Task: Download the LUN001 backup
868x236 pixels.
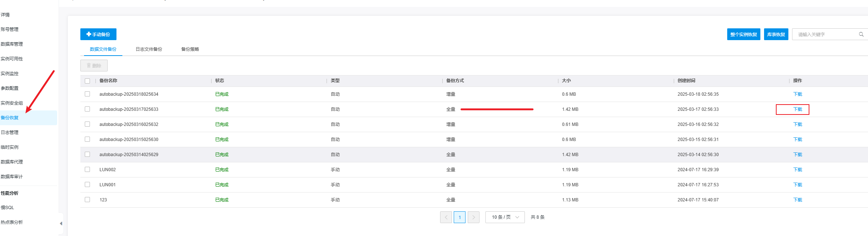Action: coord(797,185)
